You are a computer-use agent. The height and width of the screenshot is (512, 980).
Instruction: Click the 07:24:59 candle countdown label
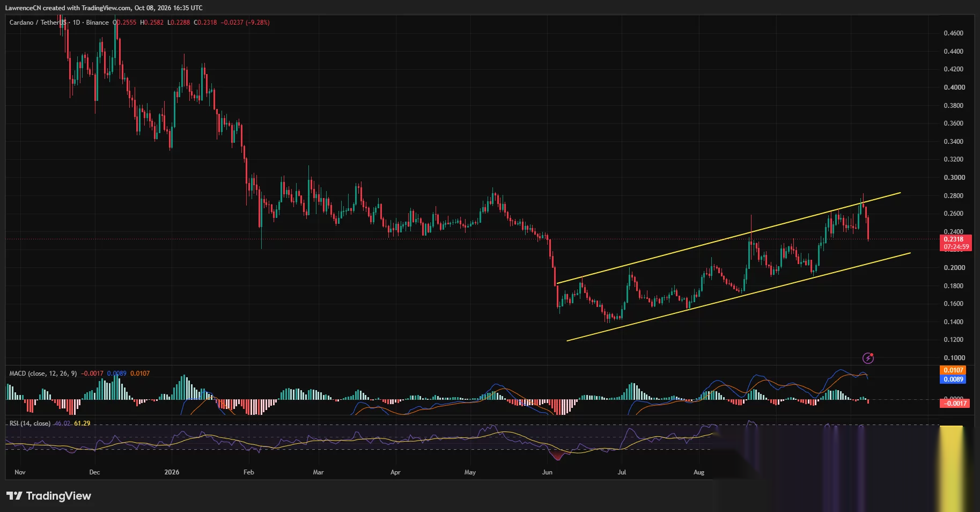pos(956,247)
